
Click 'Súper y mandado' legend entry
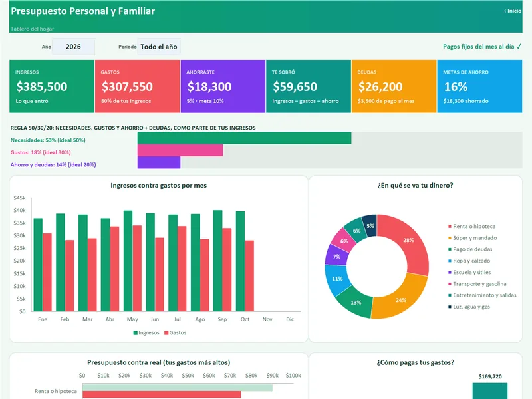point(472,238)
